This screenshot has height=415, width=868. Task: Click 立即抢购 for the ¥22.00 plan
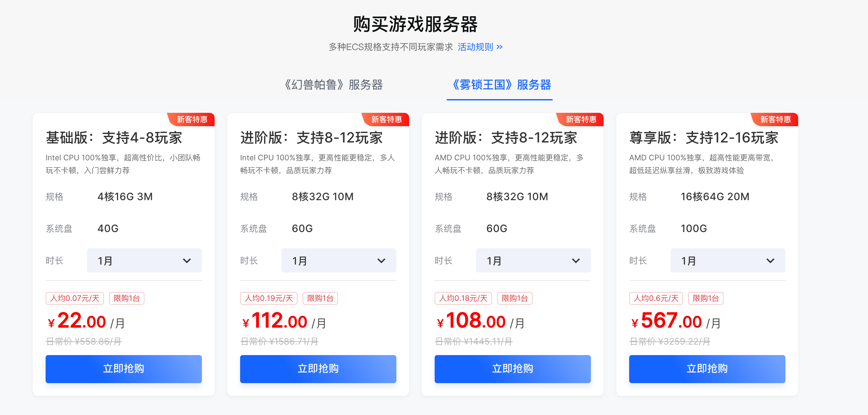124,368
